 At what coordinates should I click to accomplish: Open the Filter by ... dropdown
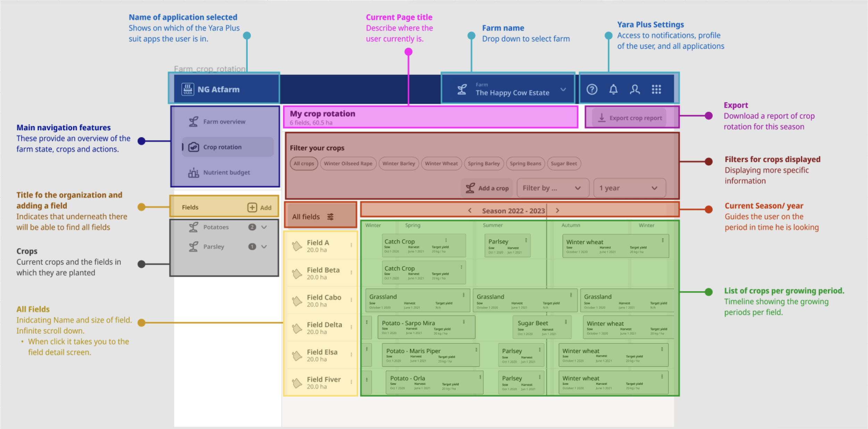point(553,188)
